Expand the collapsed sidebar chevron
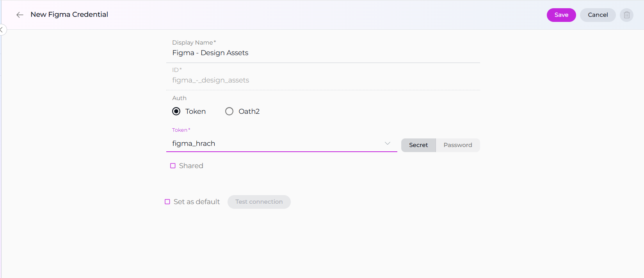The image size is (644, 278). 2,30
